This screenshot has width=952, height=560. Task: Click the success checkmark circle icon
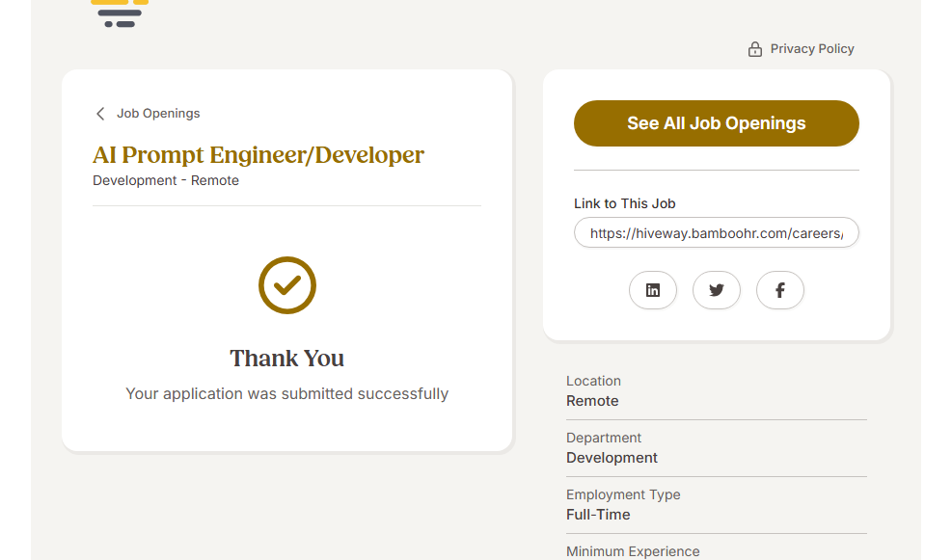click(287, 285)
